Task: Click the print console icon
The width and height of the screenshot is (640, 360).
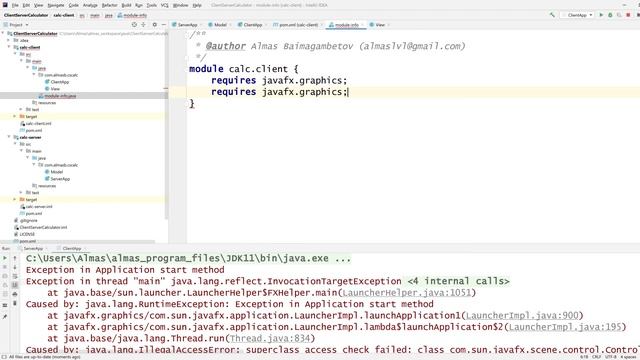Action: click(15, 294)
